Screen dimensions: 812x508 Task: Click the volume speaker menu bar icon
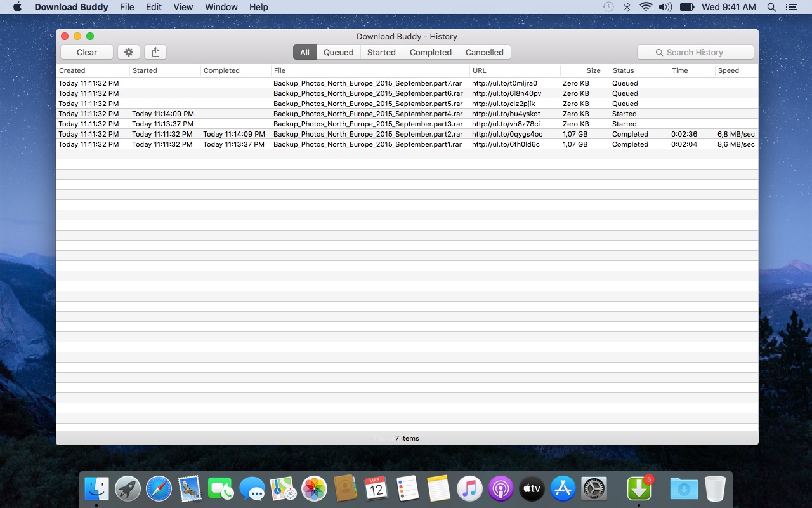665,7
